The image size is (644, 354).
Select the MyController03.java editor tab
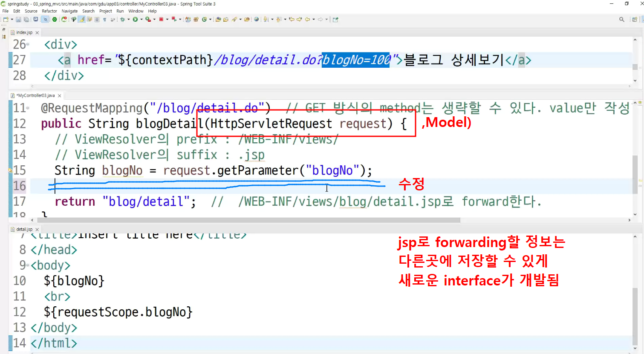pos(35,95)
